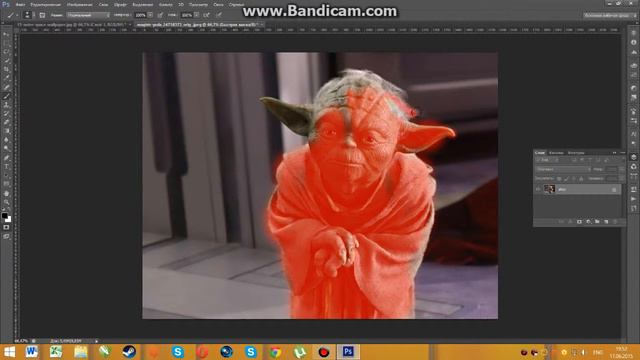Select the Eyedropper tool
This screenshot has width=640, height=360.
[6, 78]
